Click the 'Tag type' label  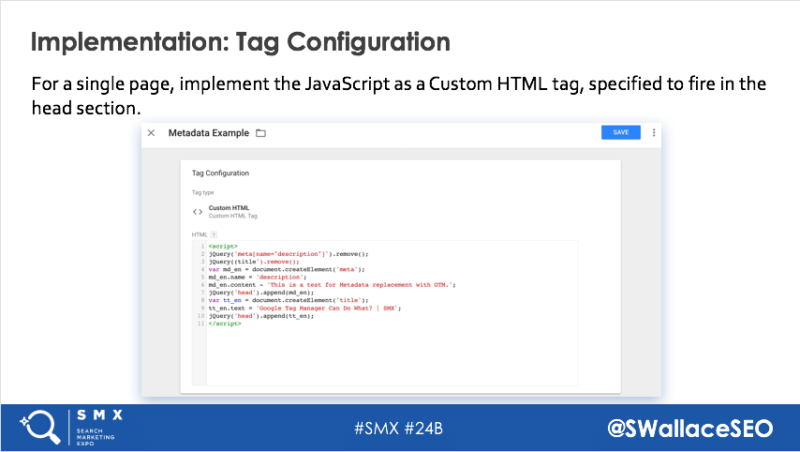pyautogui.click(x=203, y=193)
